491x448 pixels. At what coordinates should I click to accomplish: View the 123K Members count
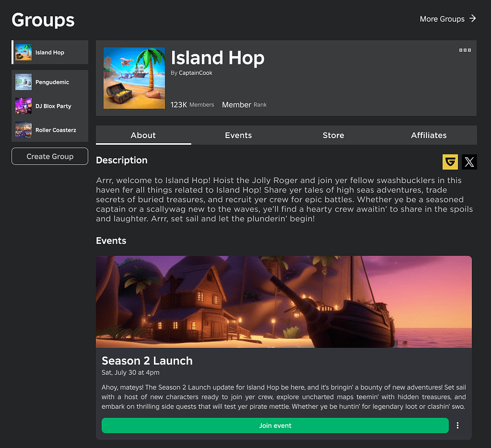point(192,104)
